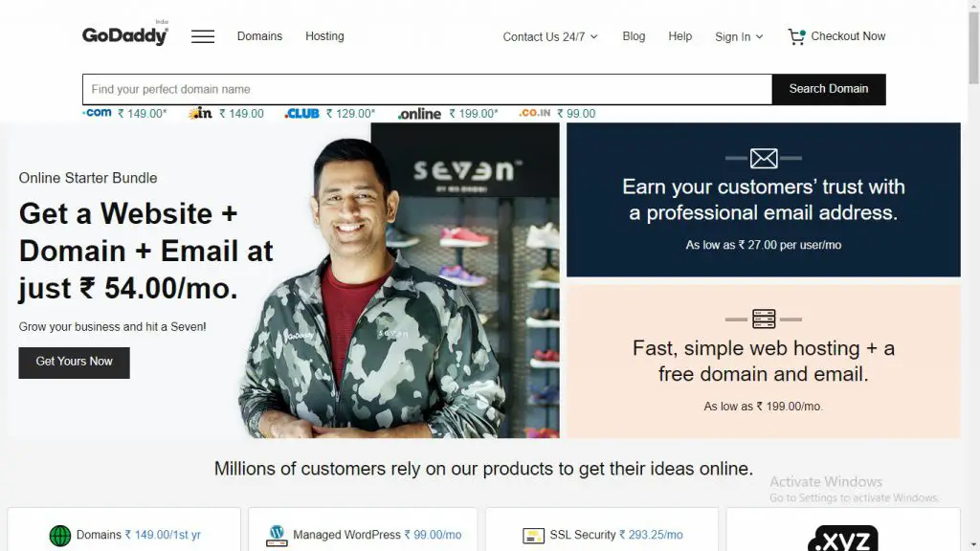Click the green globe Domains icon
This screenshot has width=980, height=551.
tap(60, 536)
